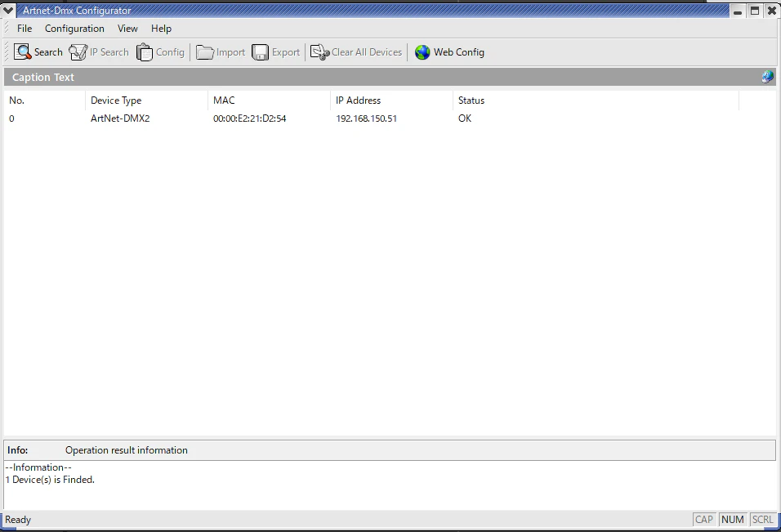Click the Config clipboard icon
781x532 pixels.
(x=145, y=52)
